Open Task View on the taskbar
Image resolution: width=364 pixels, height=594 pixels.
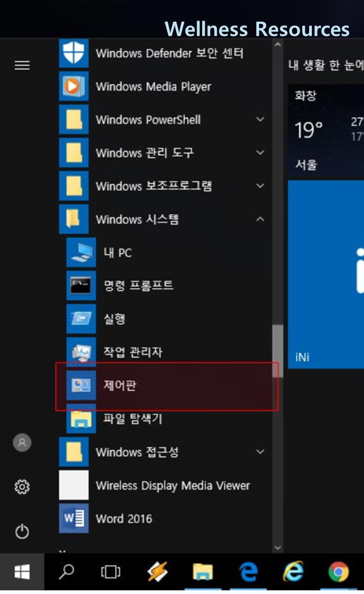tap(110, 572)
